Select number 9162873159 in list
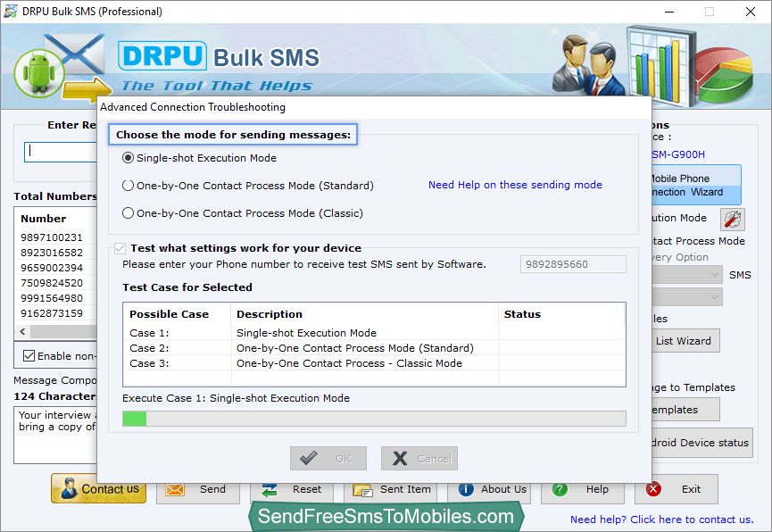772x532 pixels. tap(52, 313)
